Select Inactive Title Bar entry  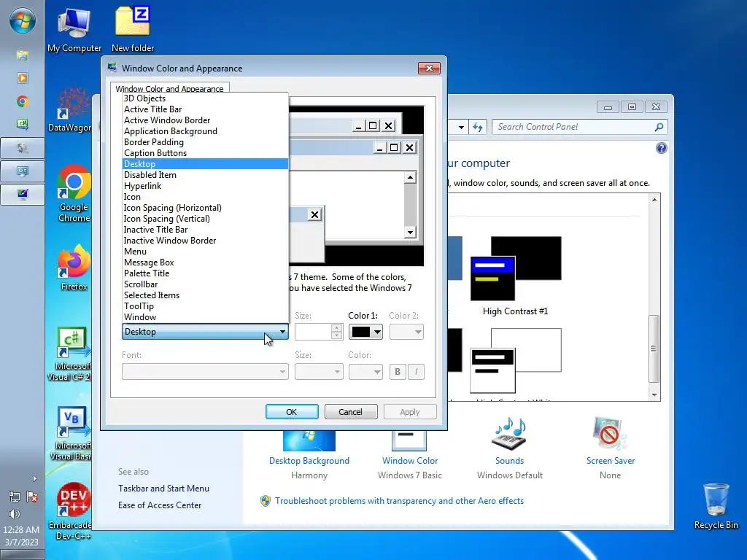coord(205,230)
